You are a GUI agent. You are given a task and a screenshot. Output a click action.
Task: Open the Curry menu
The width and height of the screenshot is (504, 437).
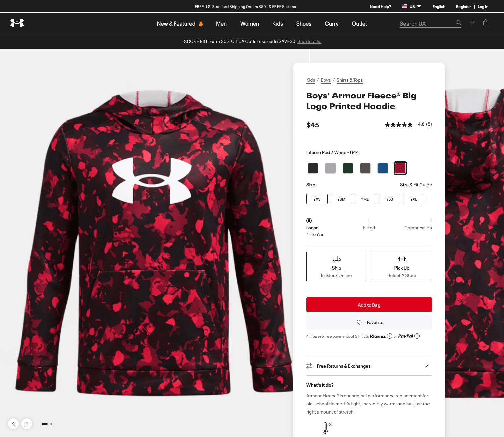click(x=332, y=23)
